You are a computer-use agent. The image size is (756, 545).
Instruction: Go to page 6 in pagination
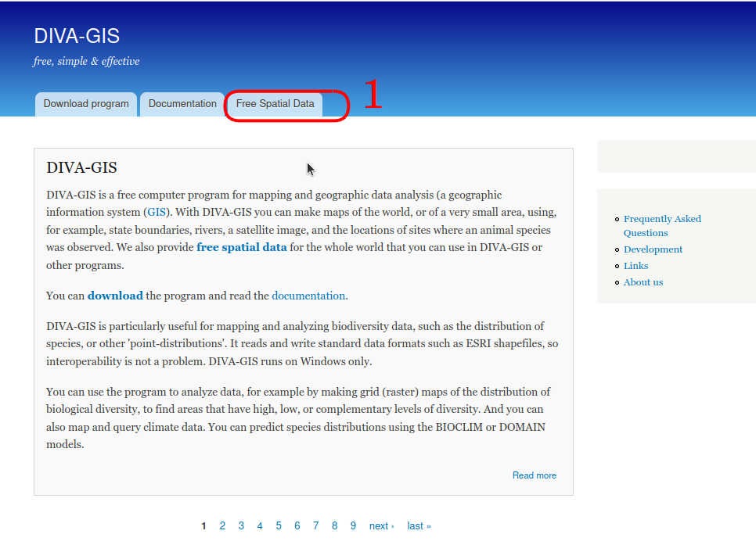point(297,525)
